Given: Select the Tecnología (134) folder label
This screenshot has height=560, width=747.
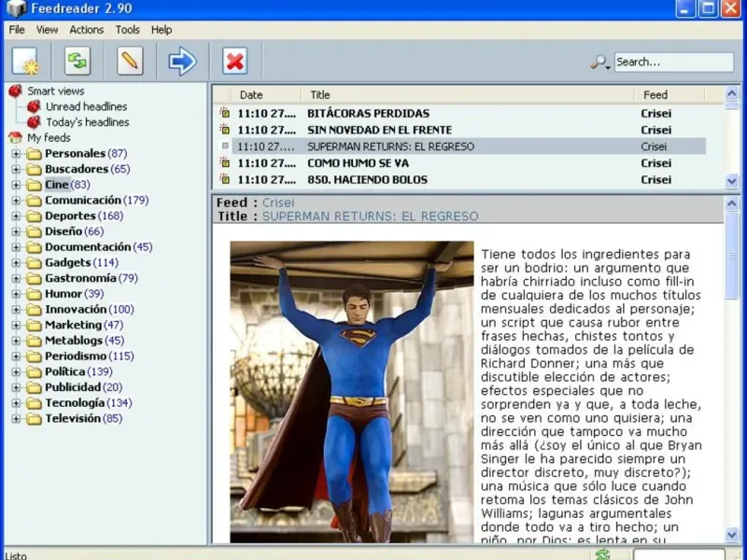Looking at the screenshot, I should click(x=89, y=403).
